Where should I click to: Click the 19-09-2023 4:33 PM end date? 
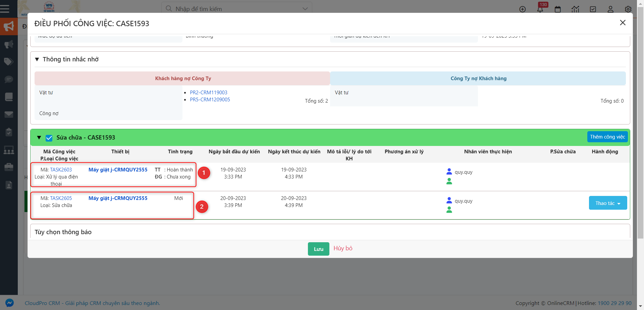click(294, 173)
